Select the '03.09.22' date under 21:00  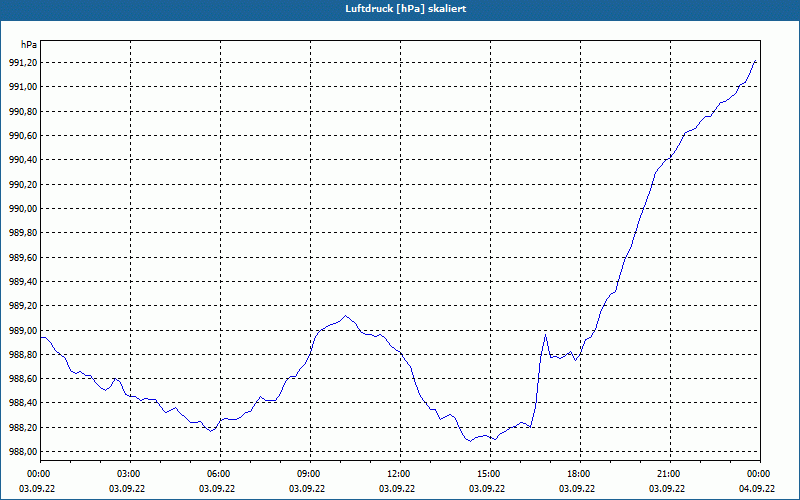(x=667, y=489)
